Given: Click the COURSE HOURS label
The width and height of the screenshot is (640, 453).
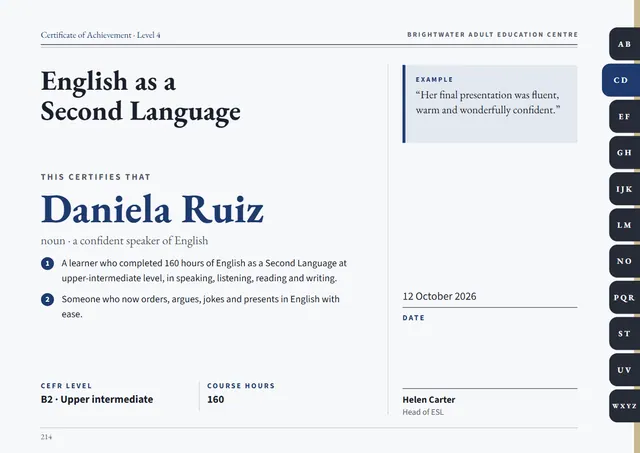Looking at the screenshot, I should click(241, 386).
